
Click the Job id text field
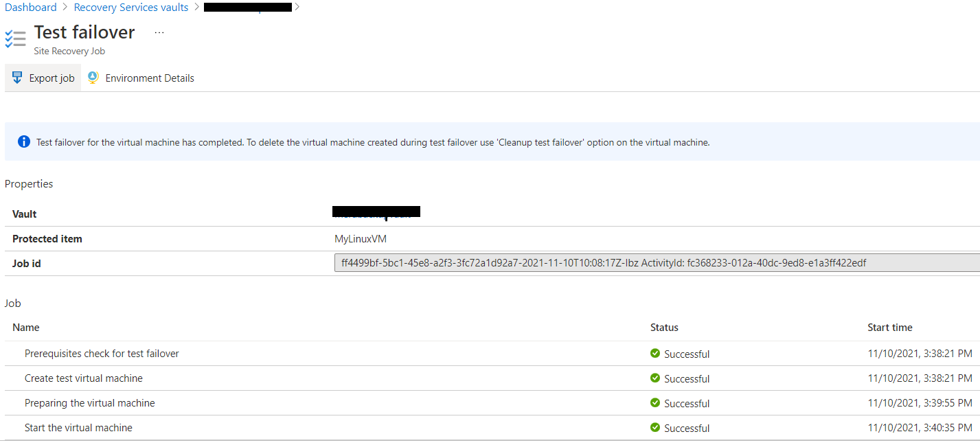618,262
